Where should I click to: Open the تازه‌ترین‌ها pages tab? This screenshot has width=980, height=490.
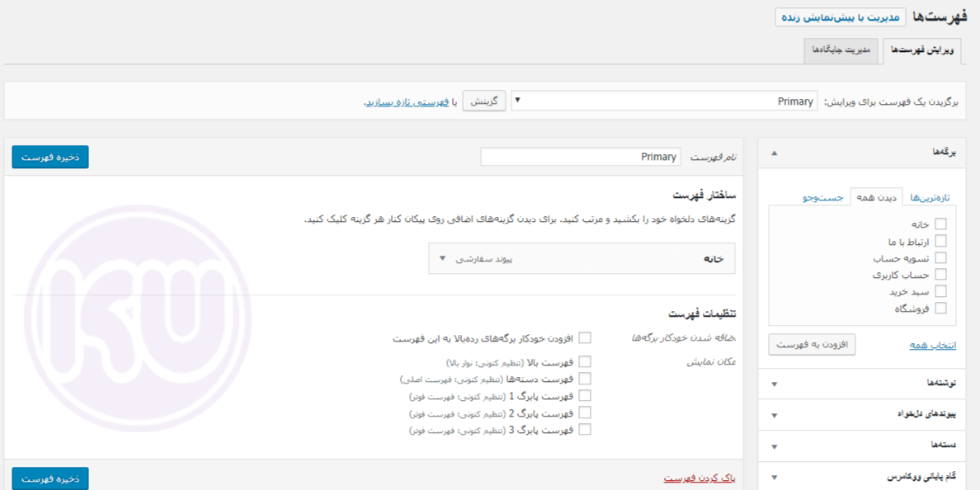tap(930, 198)
